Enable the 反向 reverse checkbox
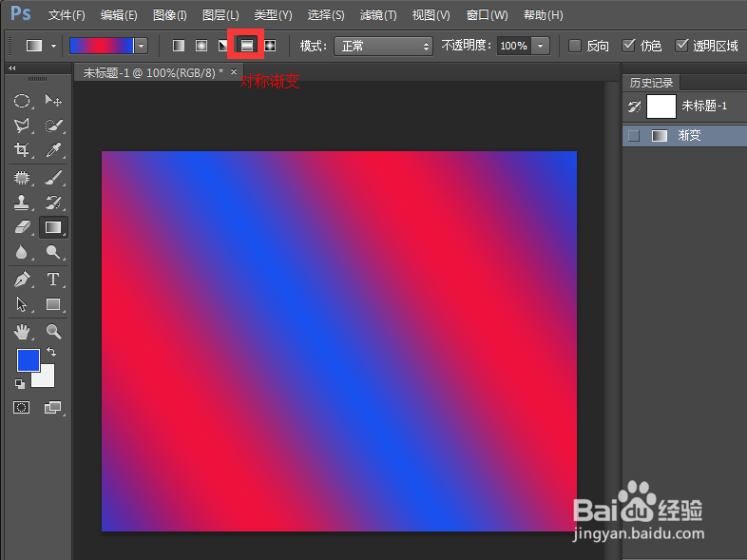 575,46
